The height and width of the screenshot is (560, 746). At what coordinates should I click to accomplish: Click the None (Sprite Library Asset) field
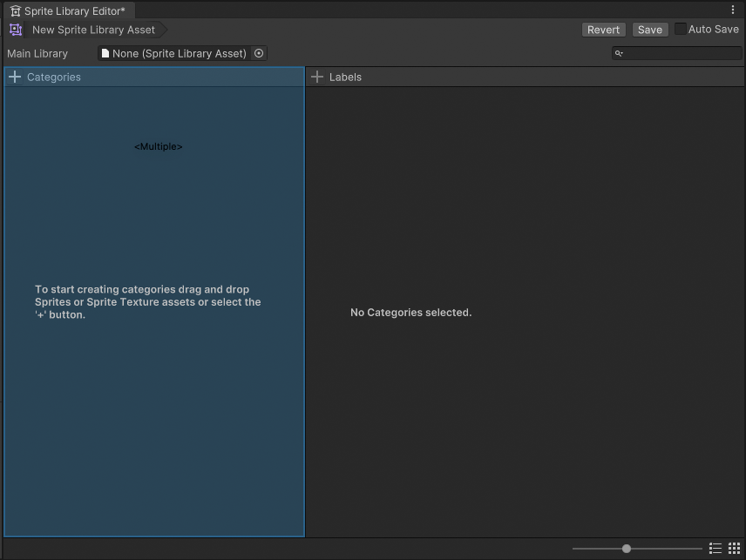pyautogui.click(x=179, y=53)
